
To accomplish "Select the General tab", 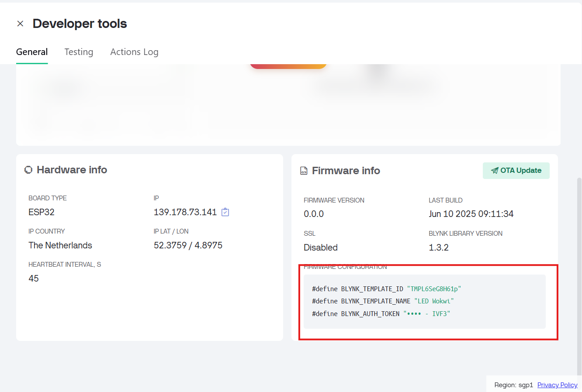I will 32,52.
